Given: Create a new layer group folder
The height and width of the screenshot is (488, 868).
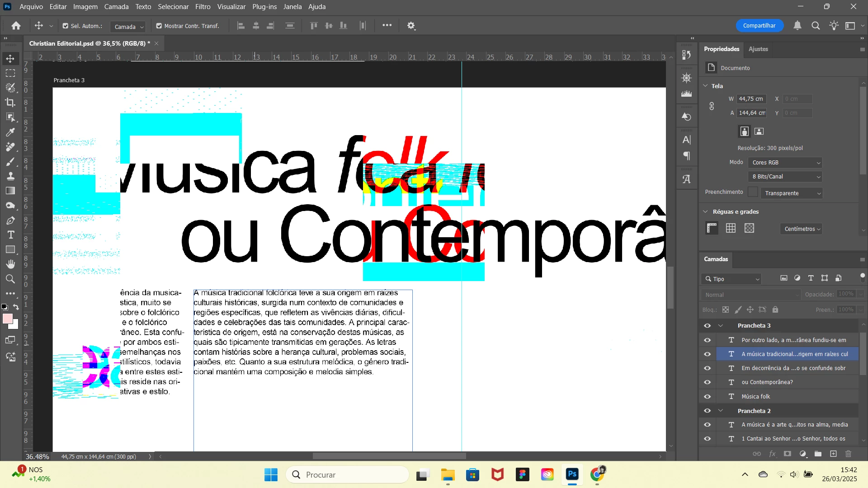Looking at the screenshot, I should tap(818, 454).
